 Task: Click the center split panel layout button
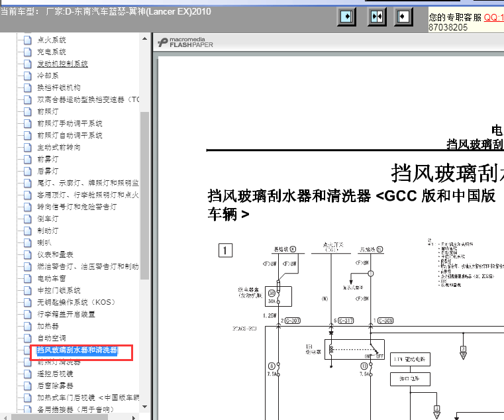point(377,17)
